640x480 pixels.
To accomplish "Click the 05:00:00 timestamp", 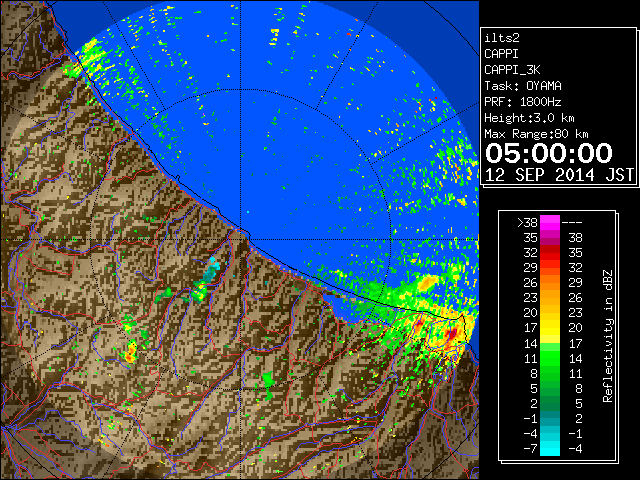I will 549,153.
